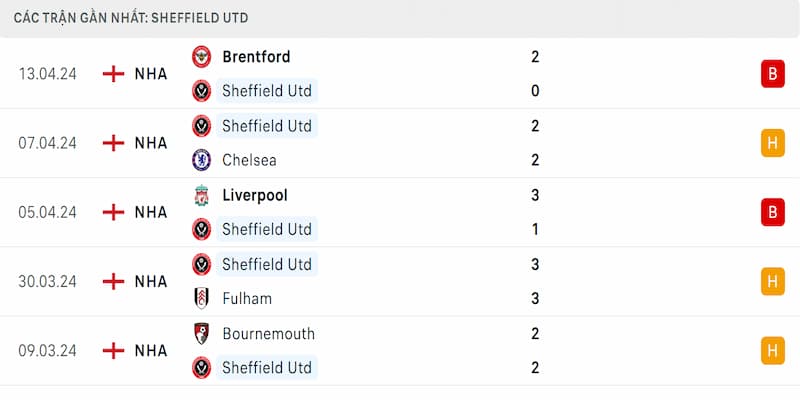Click the orange H badge for Bournemouth match
The height and width of the screenshot is (400, 800).
[772, 350]
